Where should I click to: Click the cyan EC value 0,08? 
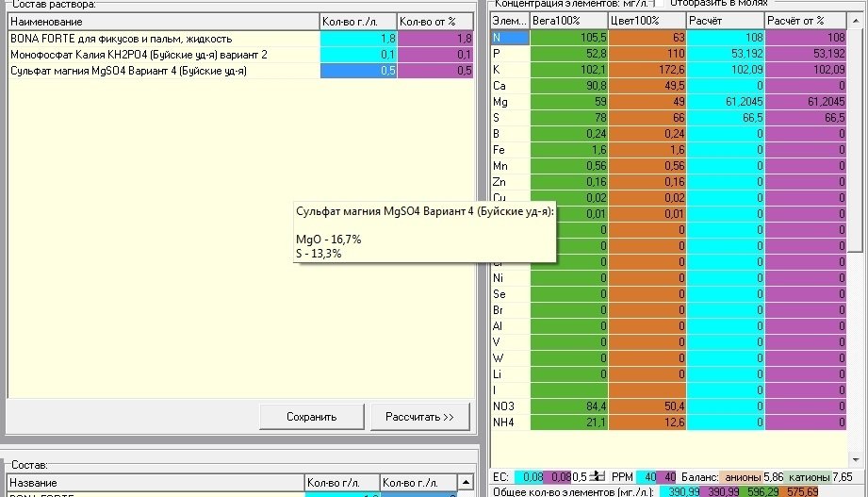tap(530, 476)
